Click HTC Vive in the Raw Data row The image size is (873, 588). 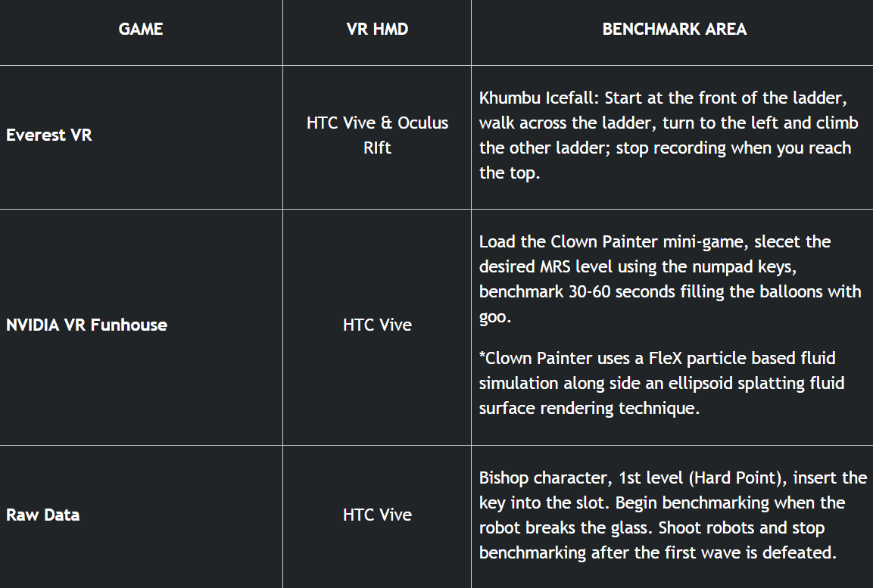tap(377, 515)
